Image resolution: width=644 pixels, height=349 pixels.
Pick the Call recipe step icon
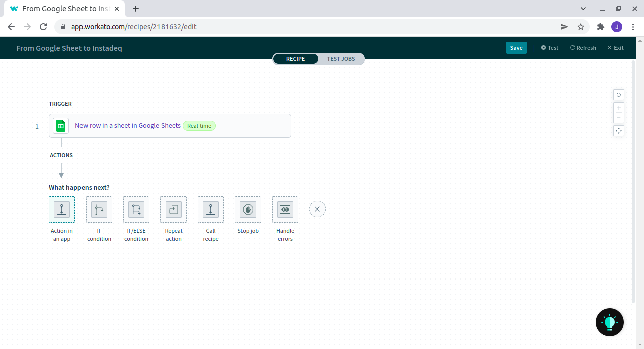211,209
